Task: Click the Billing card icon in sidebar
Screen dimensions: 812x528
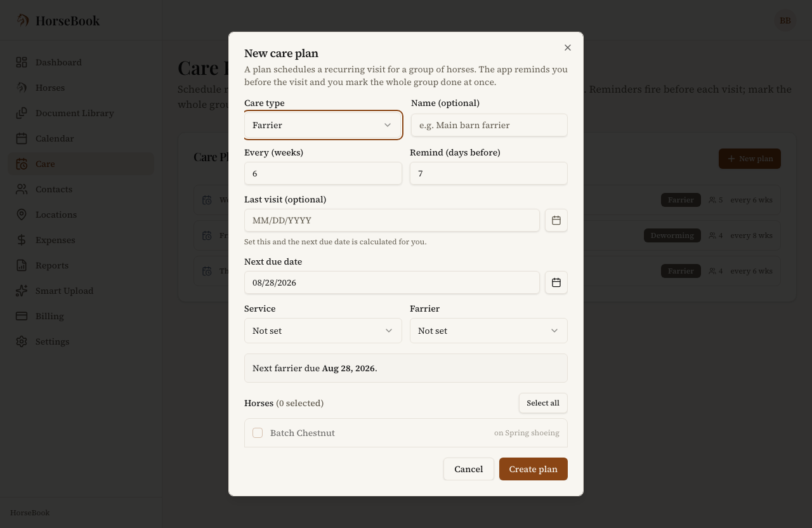Action: tap(22, 316)
